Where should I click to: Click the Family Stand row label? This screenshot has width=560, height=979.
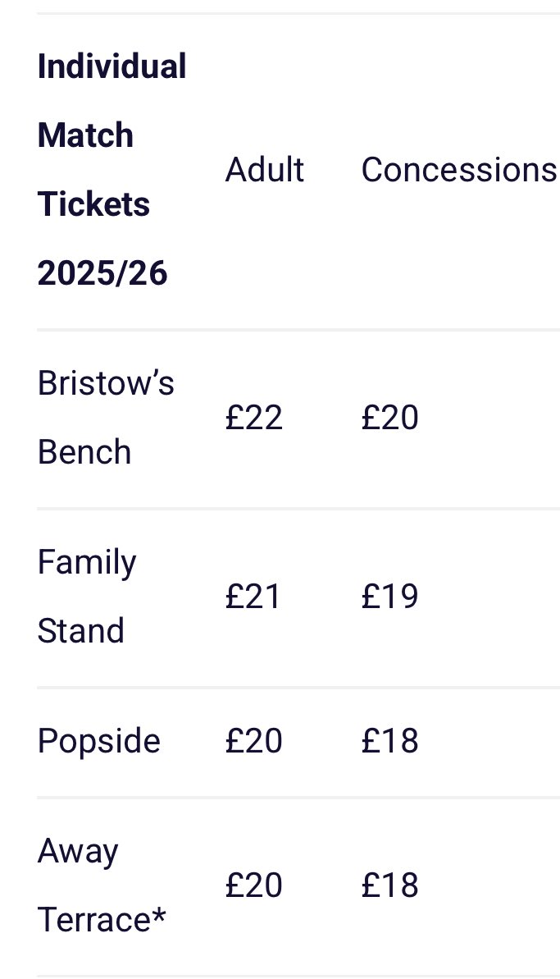pos(87,597)
